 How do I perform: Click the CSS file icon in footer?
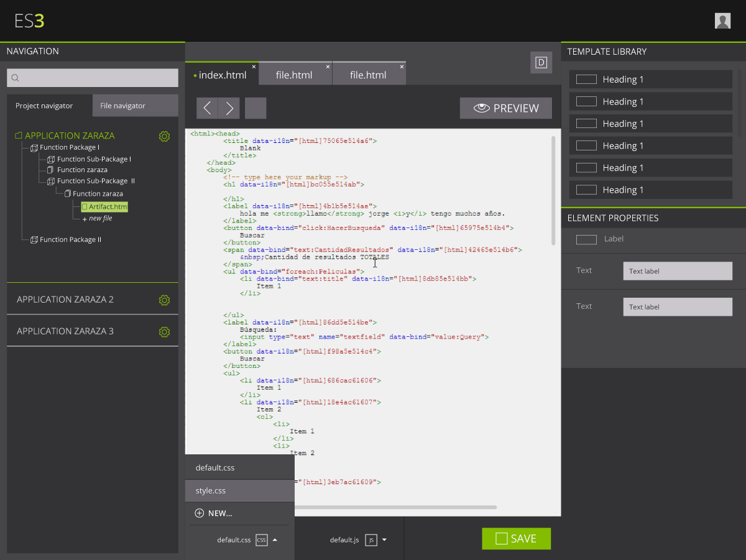[262, 540]
